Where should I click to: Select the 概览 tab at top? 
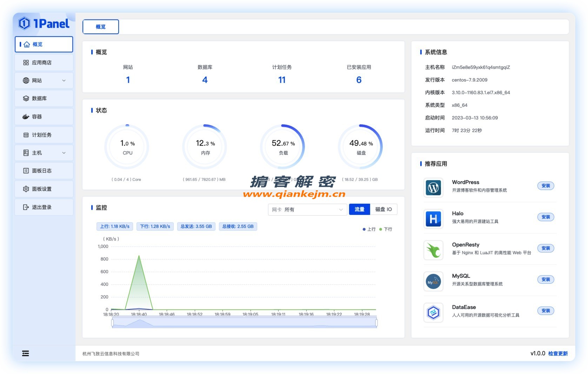point(101,27)
